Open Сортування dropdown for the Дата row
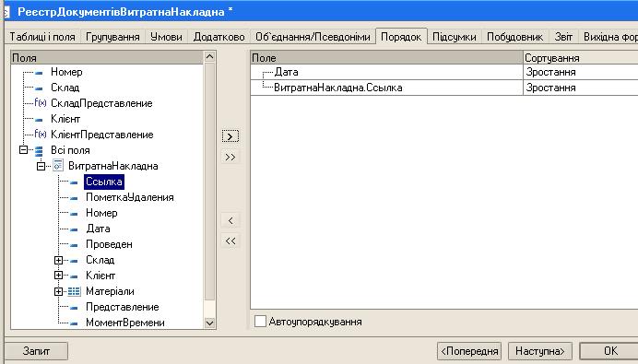This screenshot has height=364, width=638. (581, 72)
